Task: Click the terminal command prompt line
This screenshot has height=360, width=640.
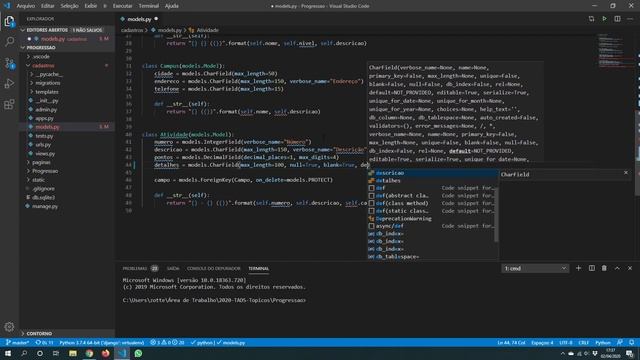Action: [x=214, y=300]
